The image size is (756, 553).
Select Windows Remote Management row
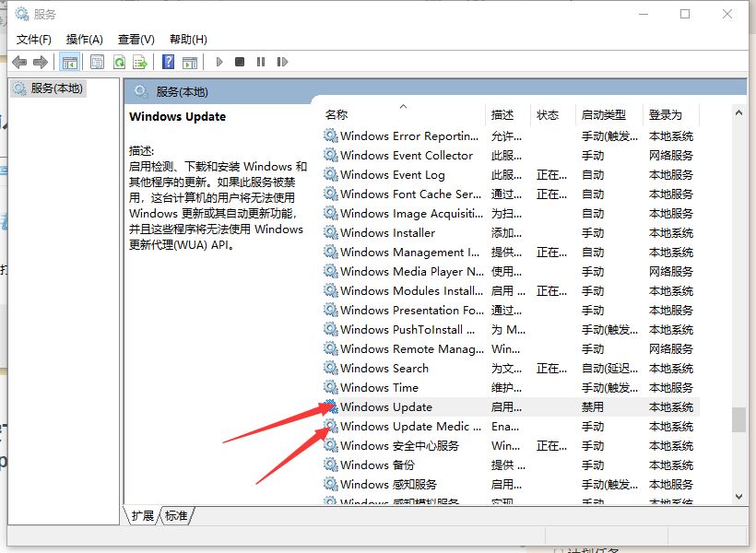510,348
